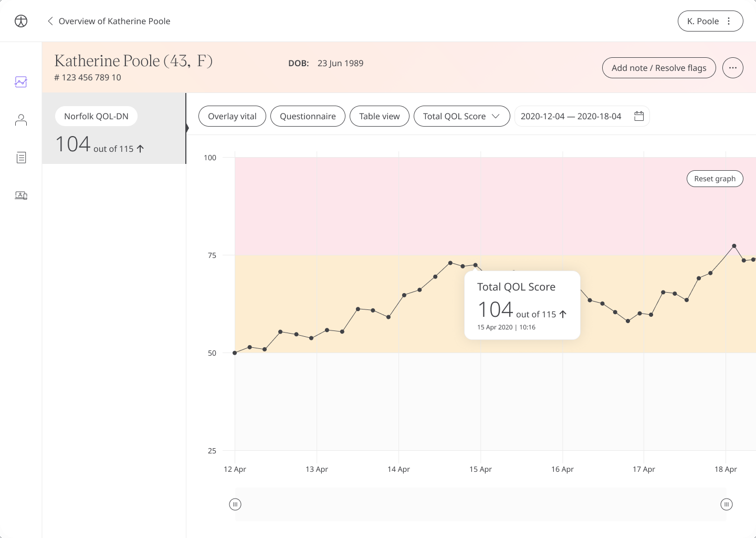Click the 14 Apr x-axis label
This screenshot has width=756, height=538.
398,469
